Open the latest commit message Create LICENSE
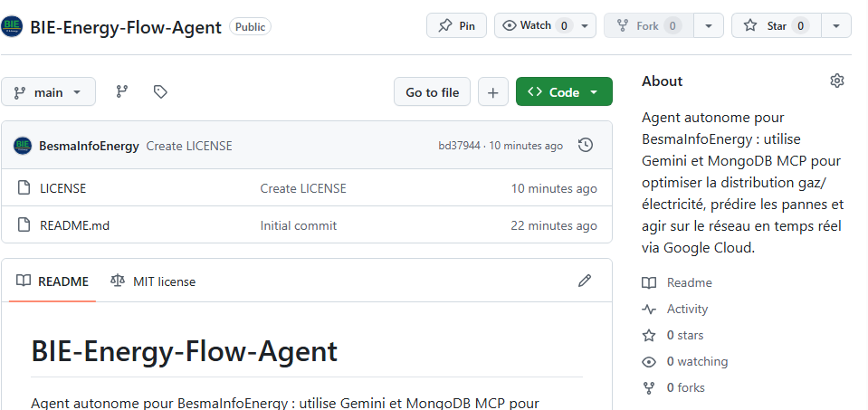 pos(189,146)
